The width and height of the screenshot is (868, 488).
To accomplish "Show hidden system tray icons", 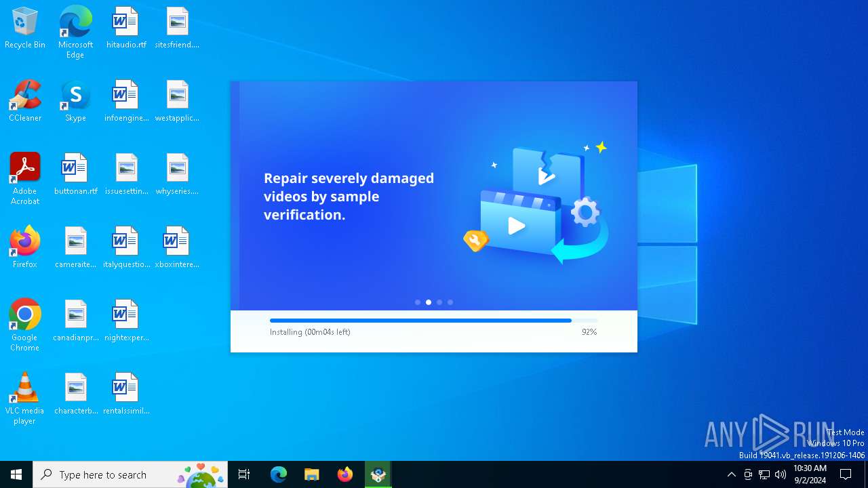I will point(731,474).
